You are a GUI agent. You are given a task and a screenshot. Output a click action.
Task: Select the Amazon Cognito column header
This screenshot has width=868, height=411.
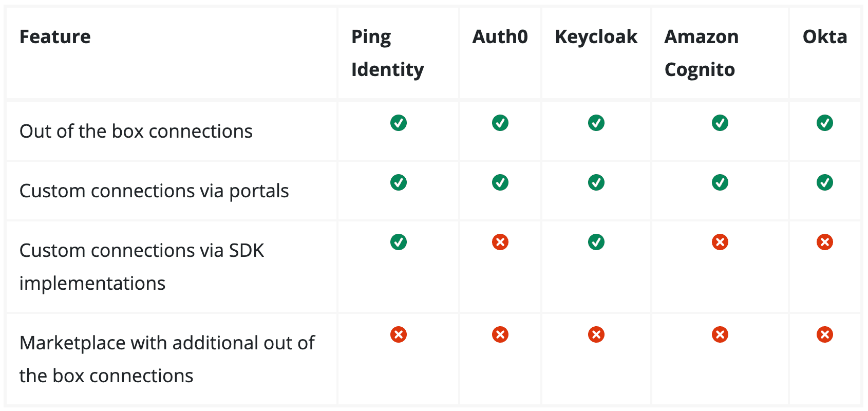pyautogui.click(x=702, y=53)
